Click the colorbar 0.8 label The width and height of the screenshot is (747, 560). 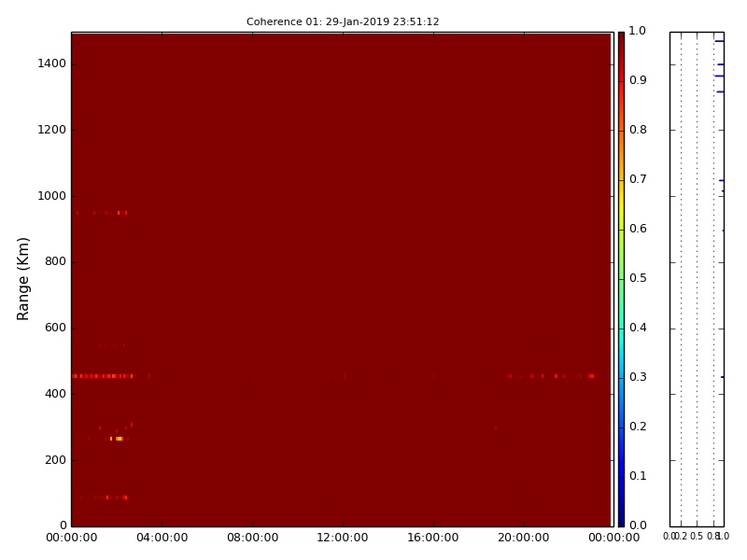(638, 130)
